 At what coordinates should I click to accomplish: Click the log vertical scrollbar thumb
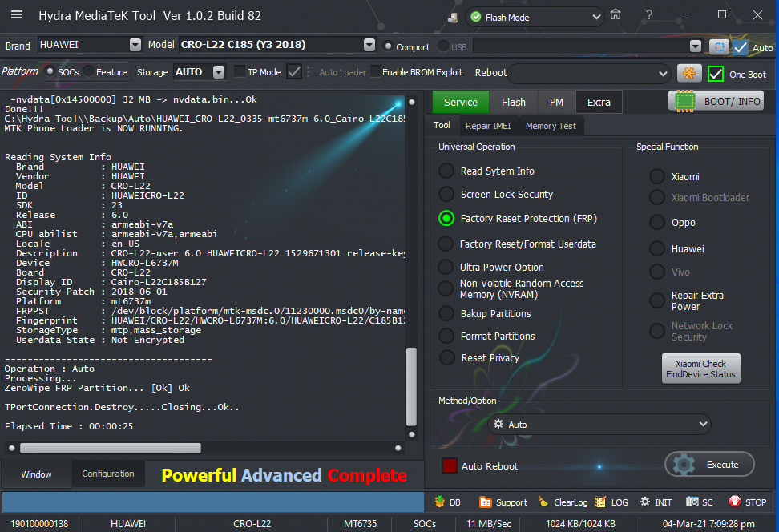(x=411, y=387)
